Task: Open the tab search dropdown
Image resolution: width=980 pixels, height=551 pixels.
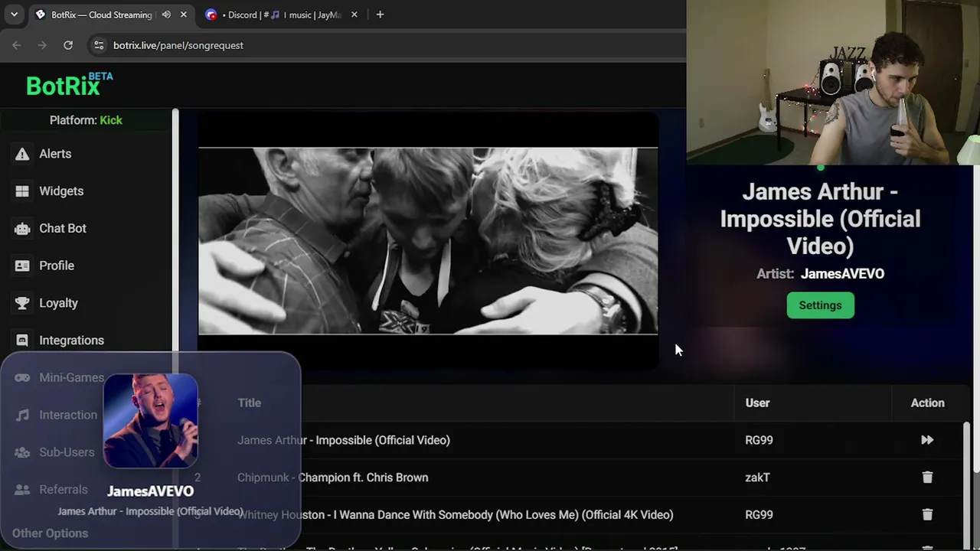Action: point(14,15)
